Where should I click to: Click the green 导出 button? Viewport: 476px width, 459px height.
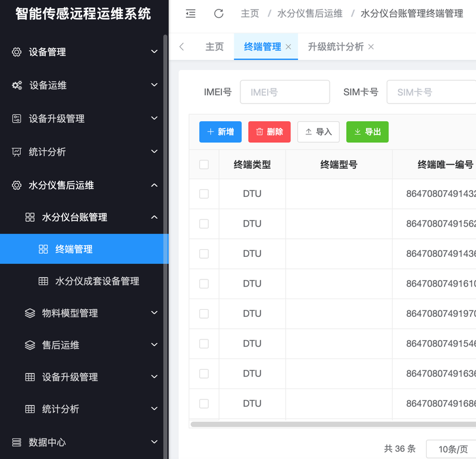(x=367, y=132)
